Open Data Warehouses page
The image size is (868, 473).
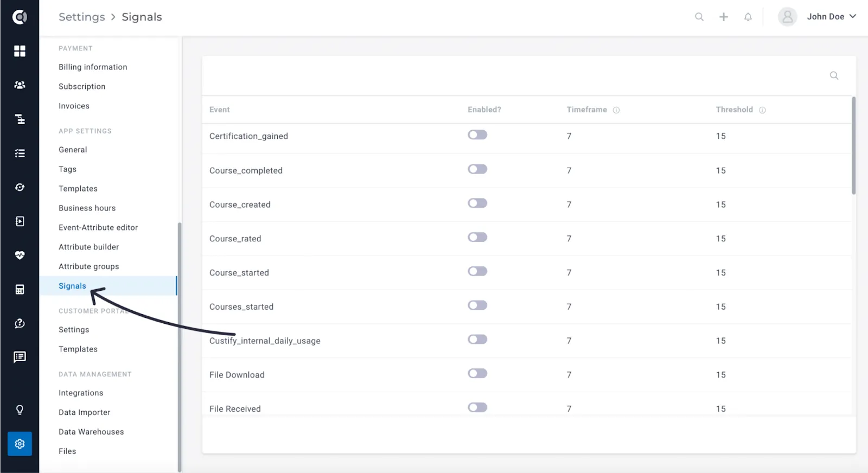[x=91, y=432]
